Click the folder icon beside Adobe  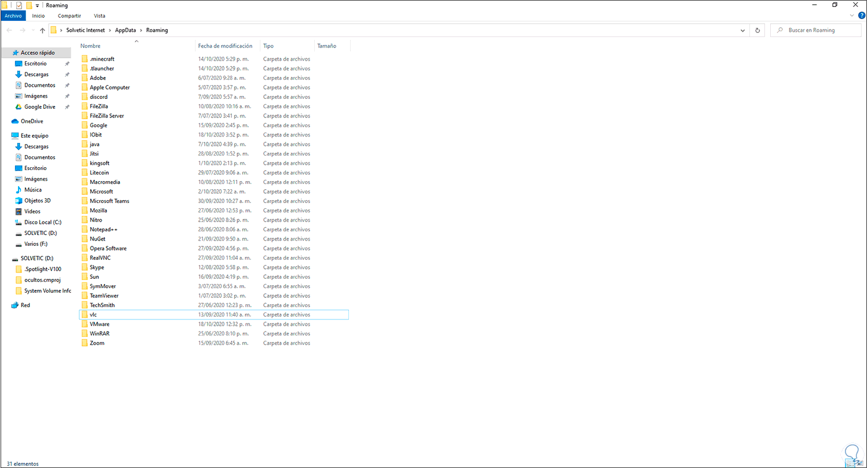(84, 78)
